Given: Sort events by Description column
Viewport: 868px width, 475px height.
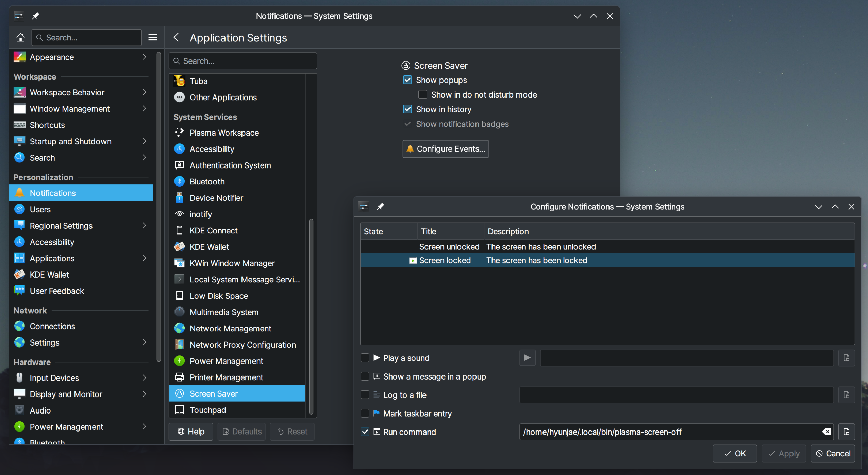Looking at the screenshot, I should (669, 231).
